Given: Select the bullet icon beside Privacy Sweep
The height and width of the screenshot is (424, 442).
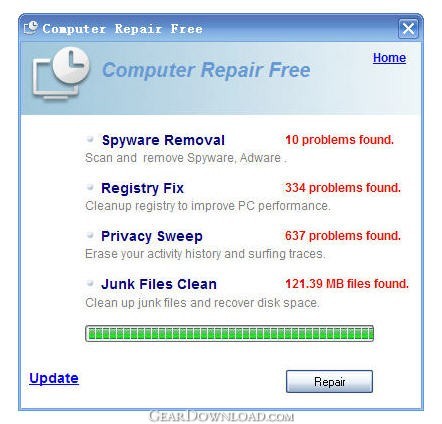Looking at the screenshot, I should (x=90, y=235).
